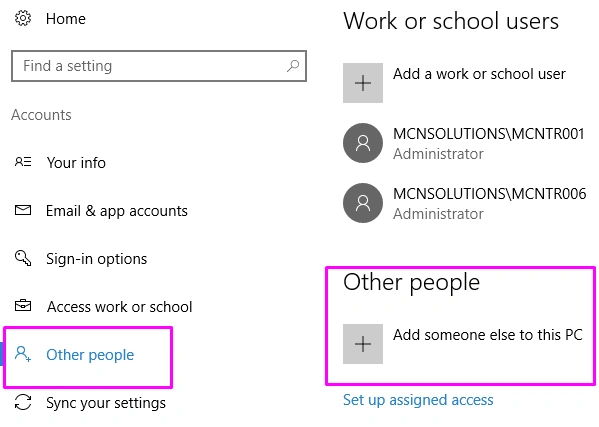Click inside the Find a setting box
The image size is (599, 427).
159,66
